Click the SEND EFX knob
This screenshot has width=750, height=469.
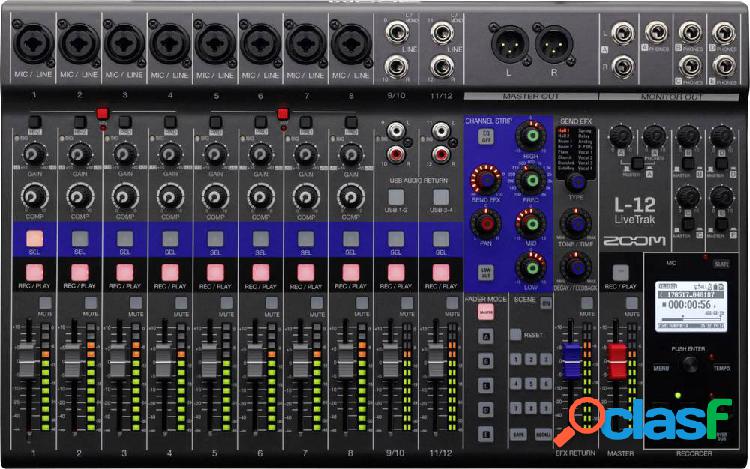pos(486,180)
